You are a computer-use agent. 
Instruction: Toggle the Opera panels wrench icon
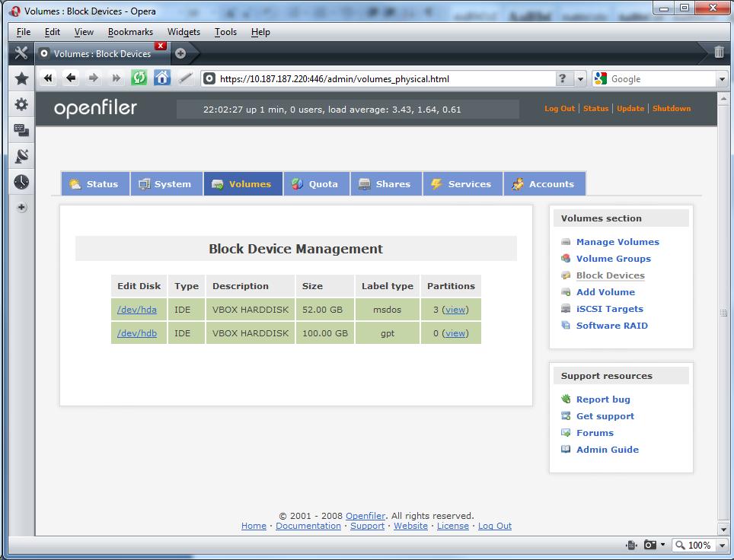click(x=21, y=53)
